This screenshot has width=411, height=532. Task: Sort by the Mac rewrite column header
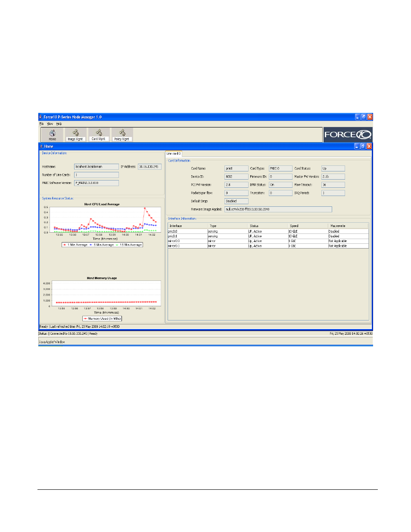pos(348,226)
